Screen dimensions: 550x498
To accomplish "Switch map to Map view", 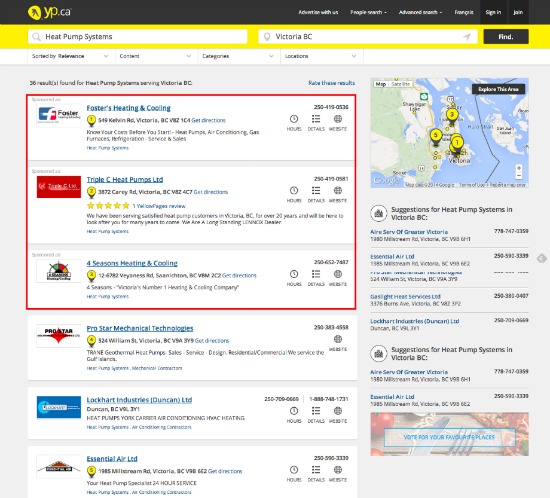I will click(381, 84).
